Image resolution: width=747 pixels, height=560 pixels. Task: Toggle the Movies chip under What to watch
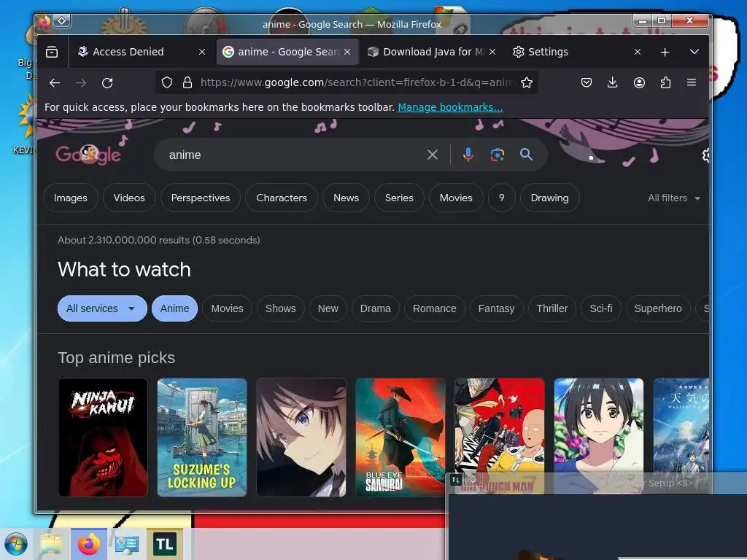tap(228, 308)
